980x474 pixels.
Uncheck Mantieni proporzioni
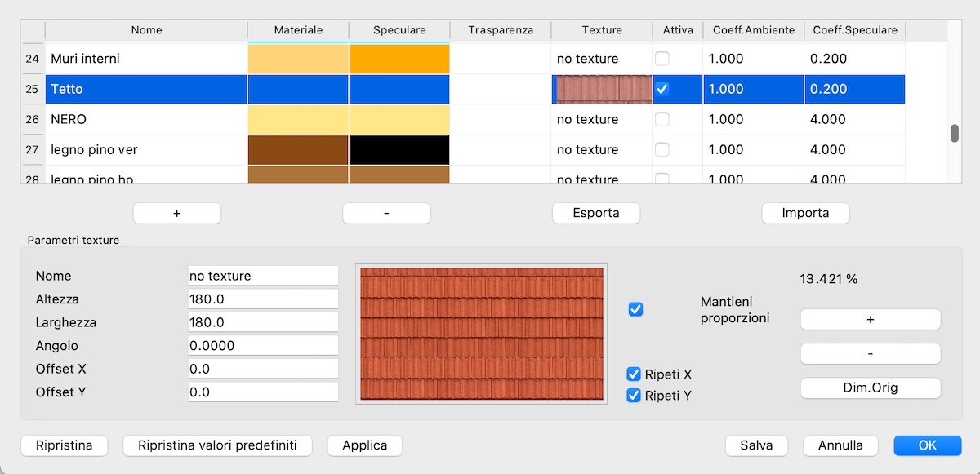pos(635,309)
